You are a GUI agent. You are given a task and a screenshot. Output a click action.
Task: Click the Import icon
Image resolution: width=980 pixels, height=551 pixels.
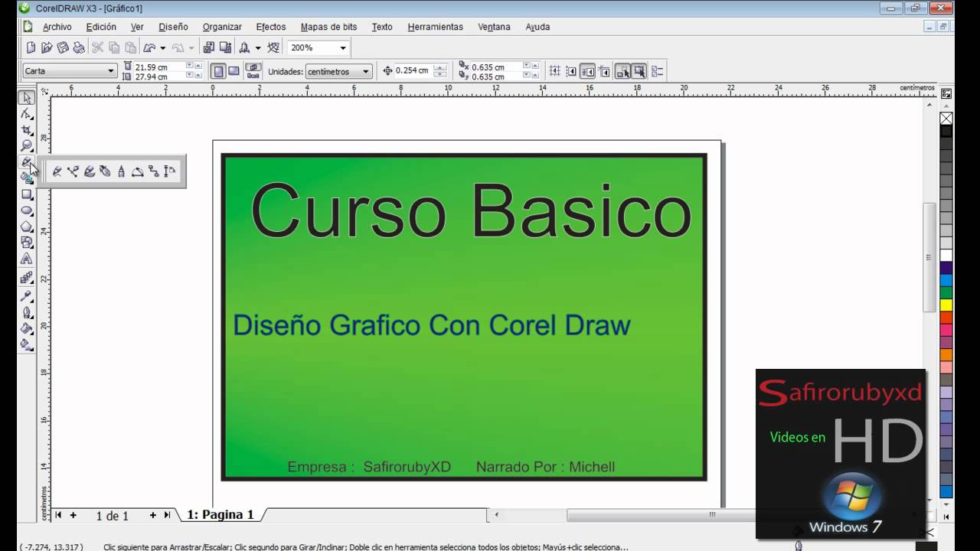(x=209, y=47)
